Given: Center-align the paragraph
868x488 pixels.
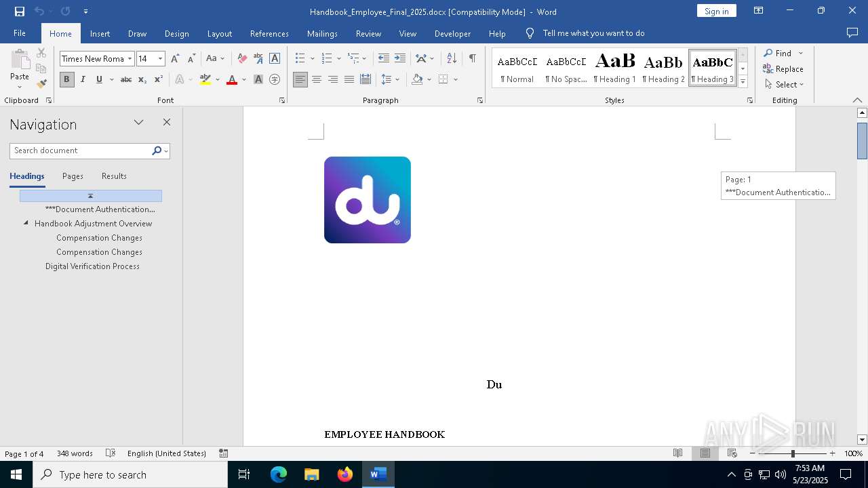Looking at the screenshot, I should [317, 80].
